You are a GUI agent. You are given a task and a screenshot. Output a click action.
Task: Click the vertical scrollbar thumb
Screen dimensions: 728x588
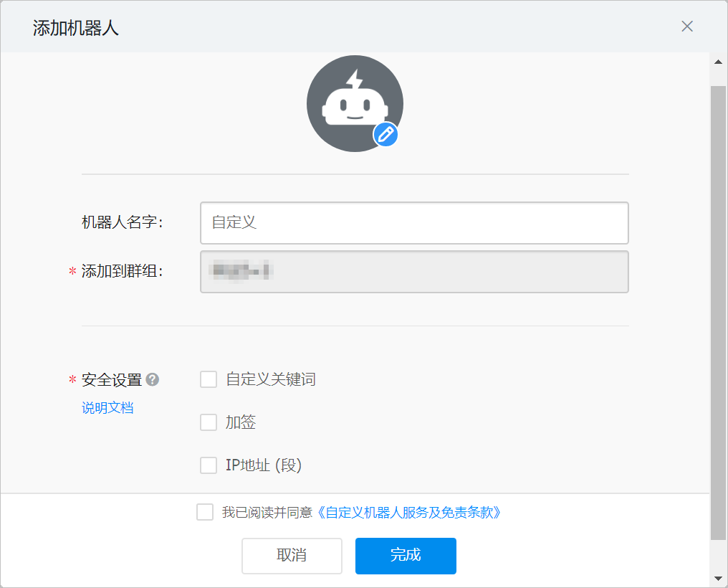coord(718,313)
